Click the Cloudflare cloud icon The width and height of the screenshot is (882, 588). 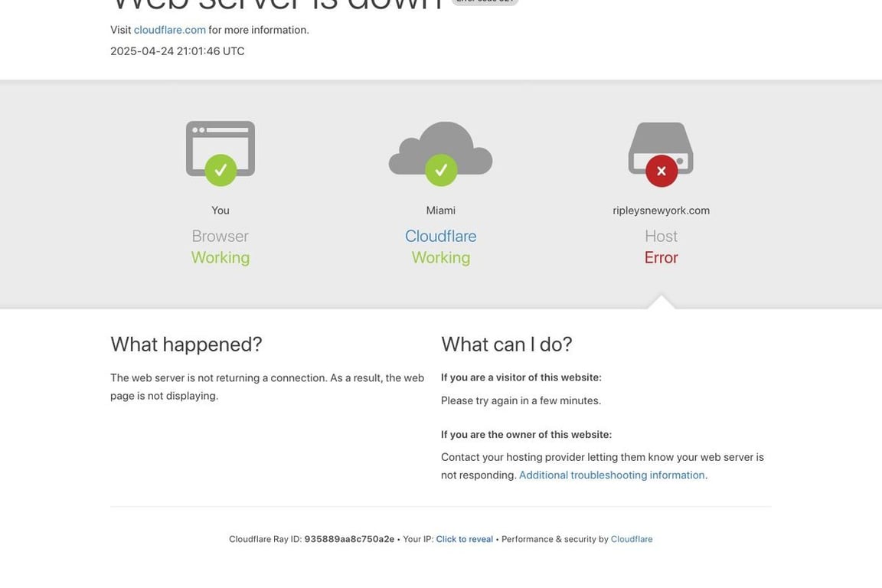[x=440, y=153]
